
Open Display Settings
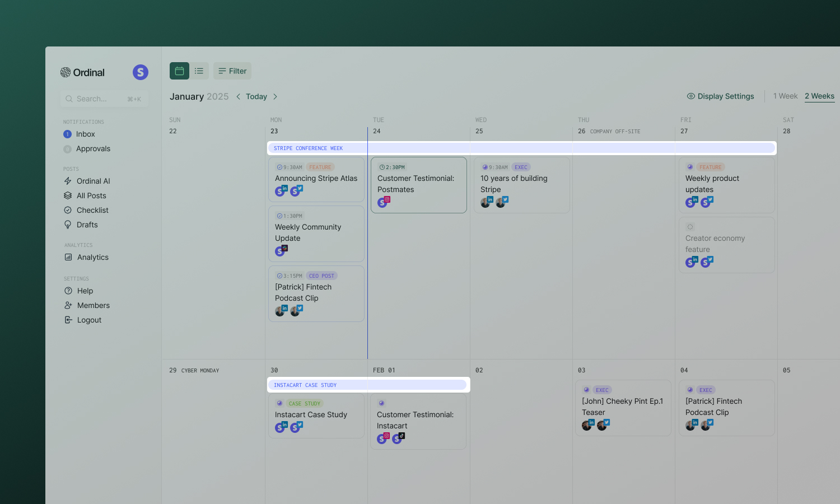tap(721, 96)
